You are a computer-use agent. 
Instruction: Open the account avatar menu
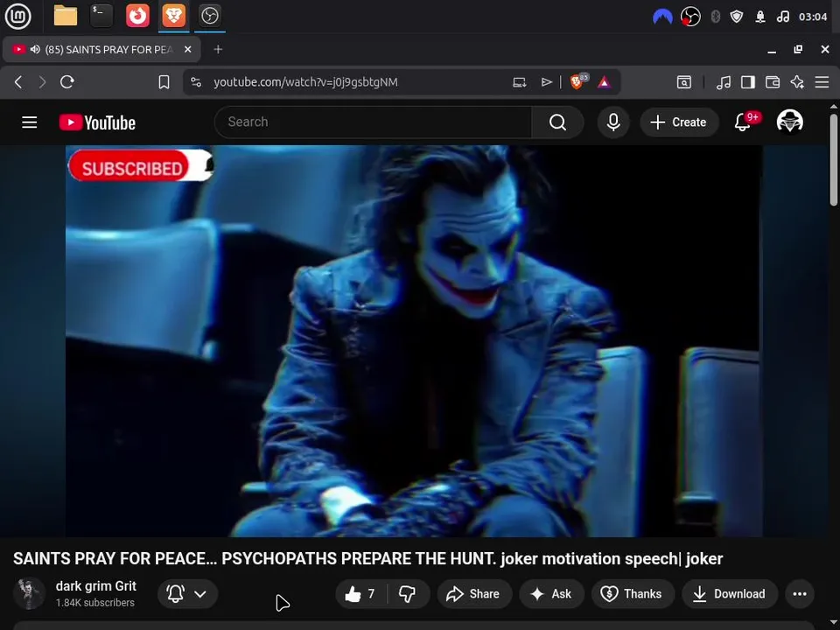click(x=789, y=122)
